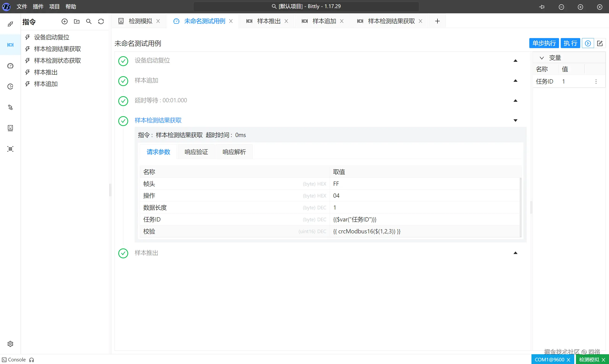Open the 插件 menu
609x364 pixels.
click(38, 7)
